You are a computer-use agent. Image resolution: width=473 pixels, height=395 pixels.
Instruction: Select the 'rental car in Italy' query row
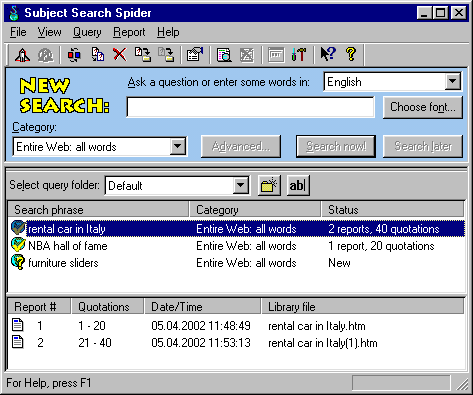(x=237, y=229)
